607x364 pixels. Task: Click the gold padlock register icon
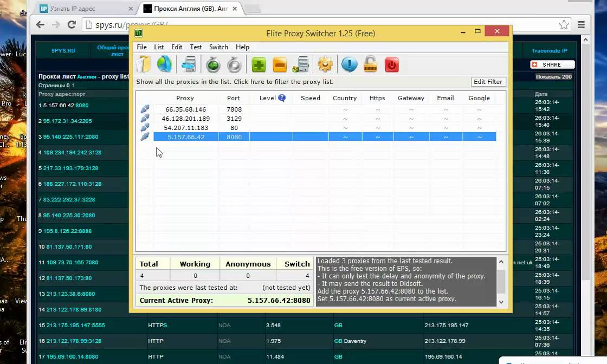(371, 64)
